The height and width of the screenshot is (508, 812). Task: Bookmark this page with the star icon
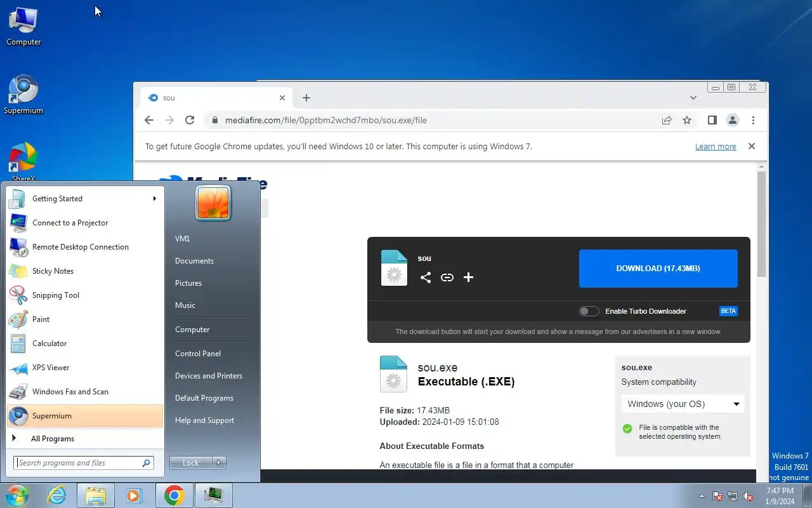coord(687,120)
